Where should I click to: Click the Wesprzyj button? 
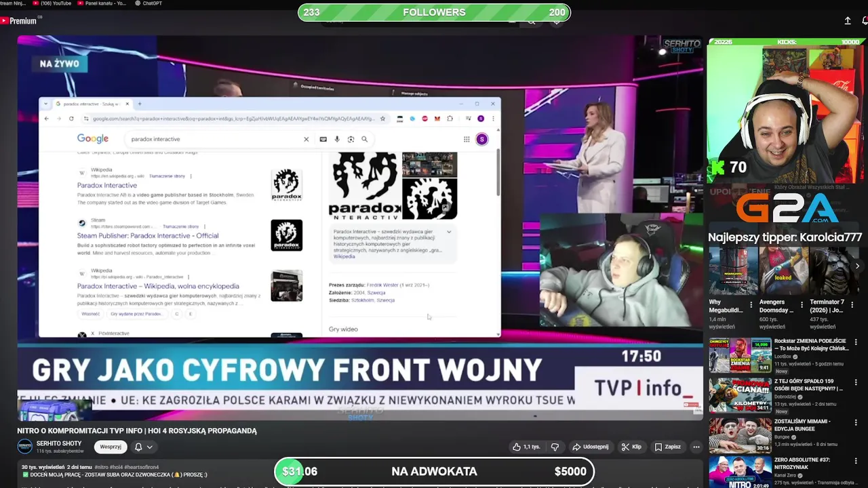coord(111,447)
